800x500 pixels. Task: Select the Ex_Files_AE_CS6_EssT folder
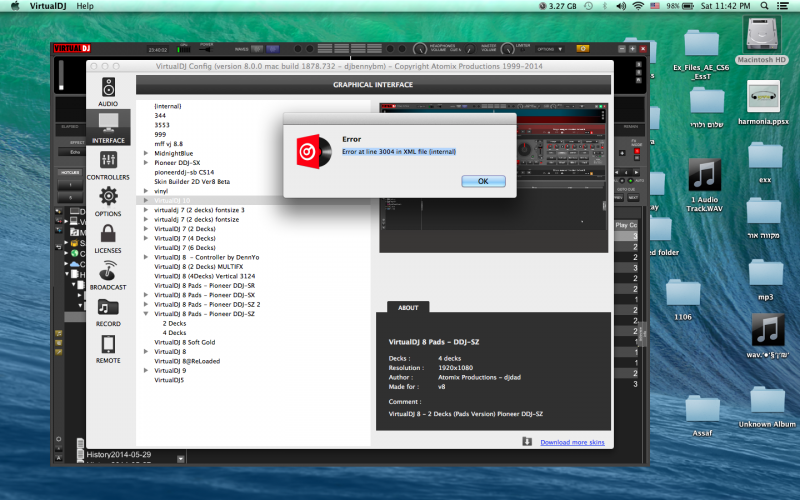click(702, 54)
